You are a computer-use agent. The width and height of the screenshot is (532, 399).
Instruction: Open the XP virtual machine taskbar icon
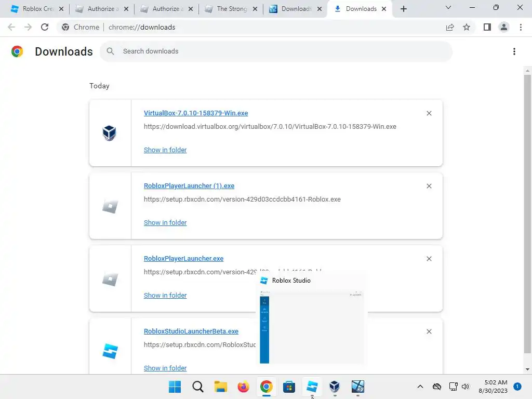pos(357,387)
